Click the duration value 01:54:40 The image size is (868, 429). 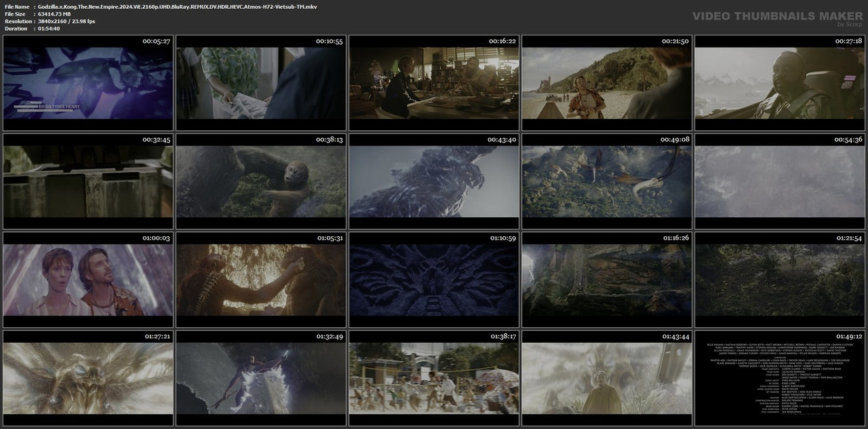coord(49,29)
